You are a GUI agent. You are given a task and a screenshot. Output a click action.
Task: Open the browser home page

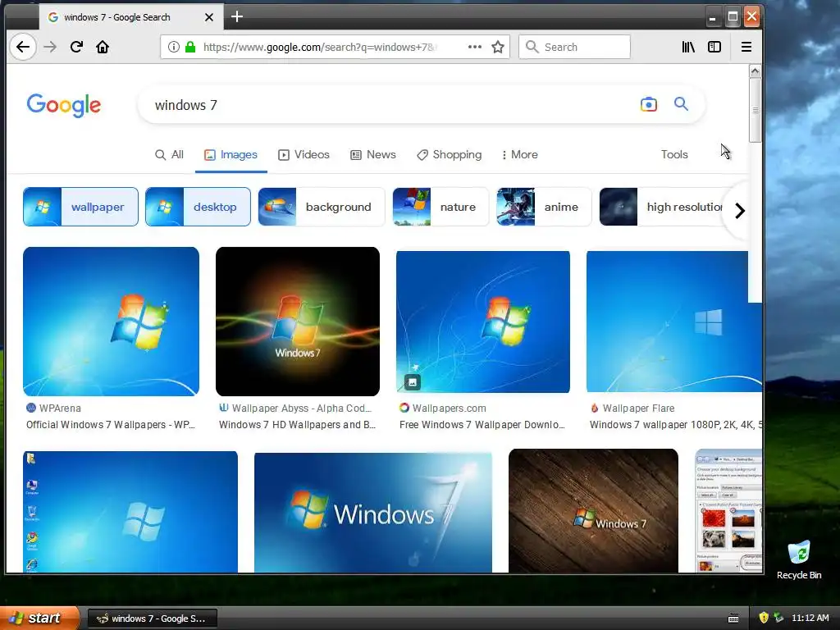103,47
